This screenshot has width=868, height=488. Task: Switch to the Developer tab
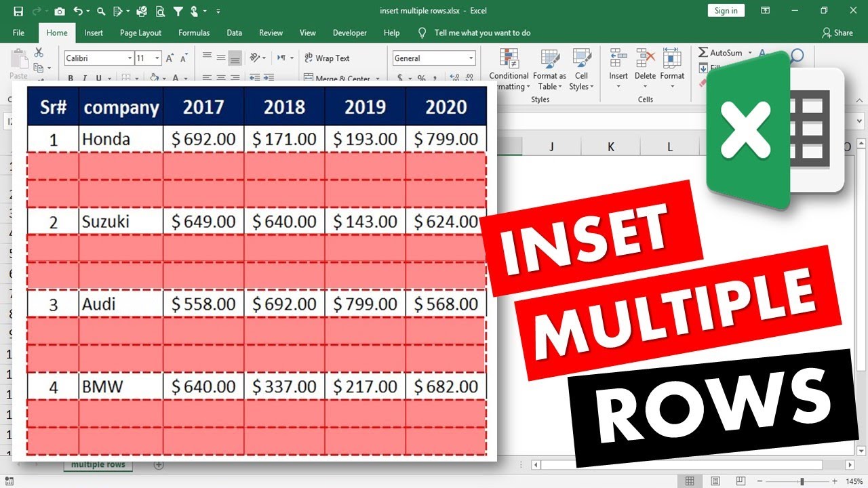(350, 33)
